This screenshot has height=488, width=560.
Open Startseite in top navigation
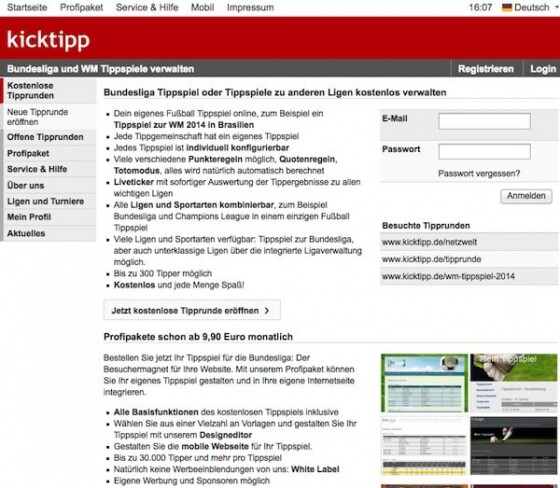click(27, 7)
